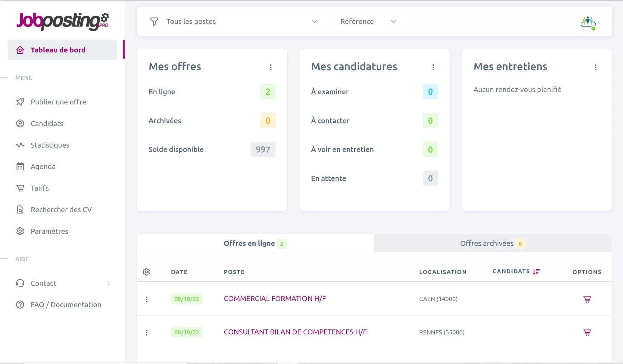Click the Contact headset icon

tap(20, 283)
